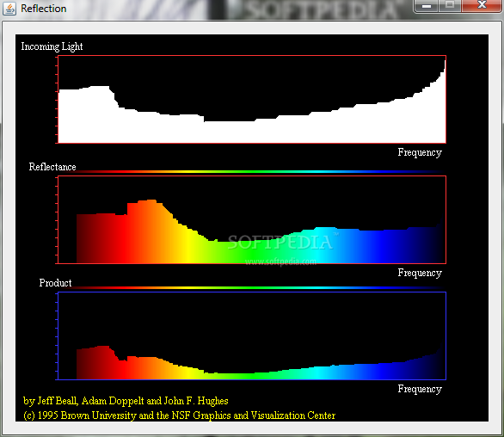
Task: Minimize the Reflection window
Action: 427,6
